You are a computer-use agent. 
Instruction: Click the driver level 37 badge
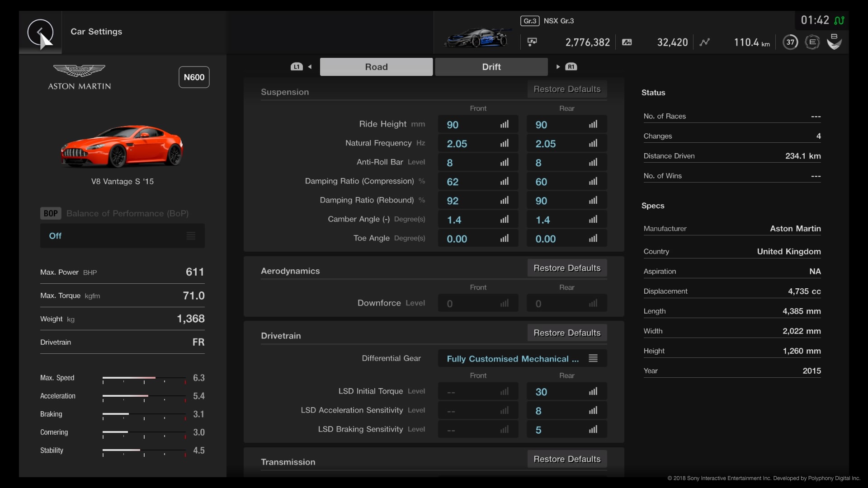coord(791,42)
